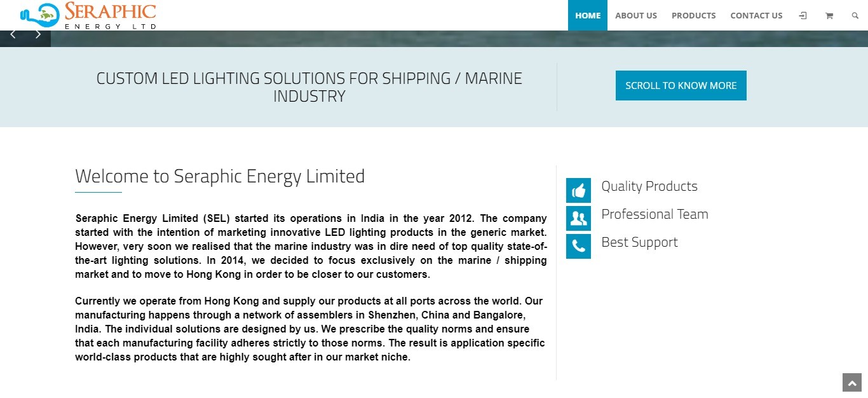
Task: Click the back-to-top arrow button
Action: click(x=851, y=382)
